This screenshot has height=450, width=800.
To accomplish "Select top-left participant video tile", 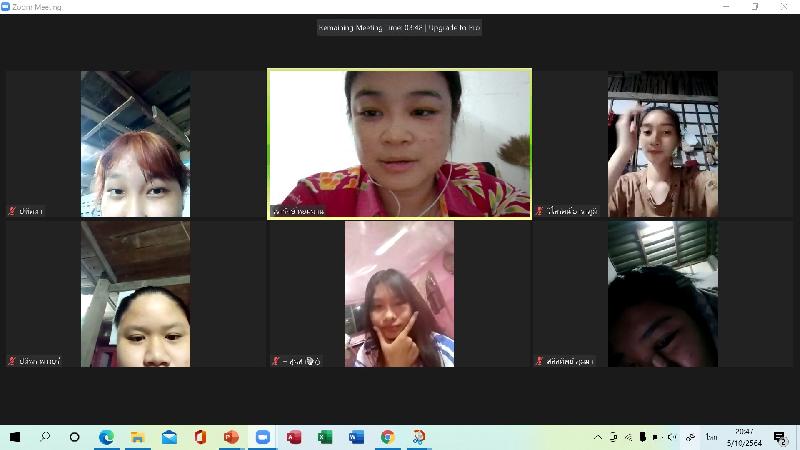I will [x=135, y=143].
